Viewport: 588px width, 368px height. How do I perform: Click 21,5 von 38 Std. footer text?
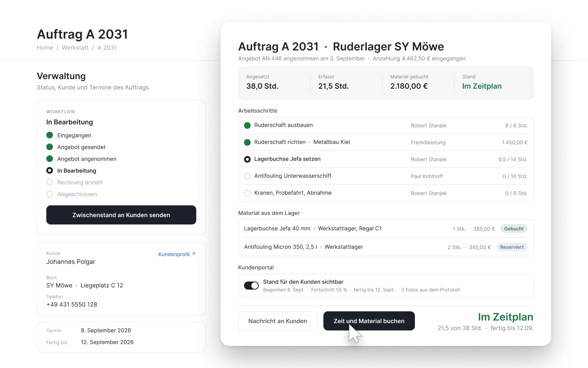pyautogui.click(x=460, y=328)
